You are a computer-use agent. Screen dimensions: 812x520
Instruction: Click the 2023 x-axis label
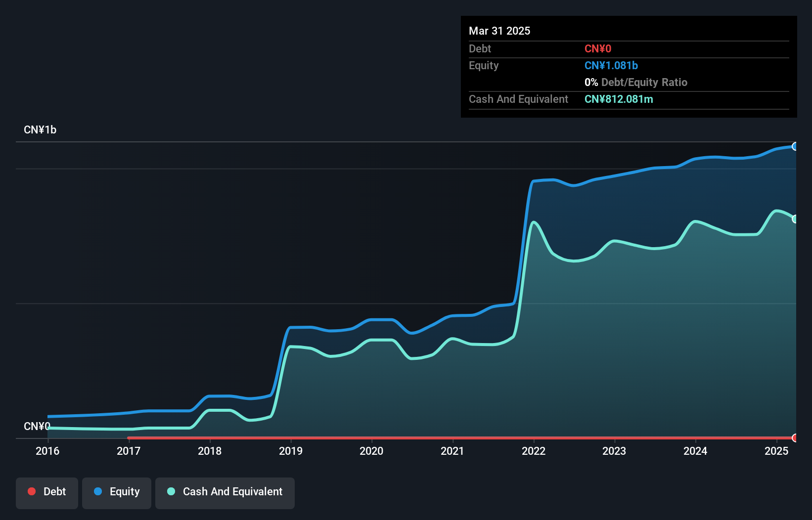coord(614,451)
